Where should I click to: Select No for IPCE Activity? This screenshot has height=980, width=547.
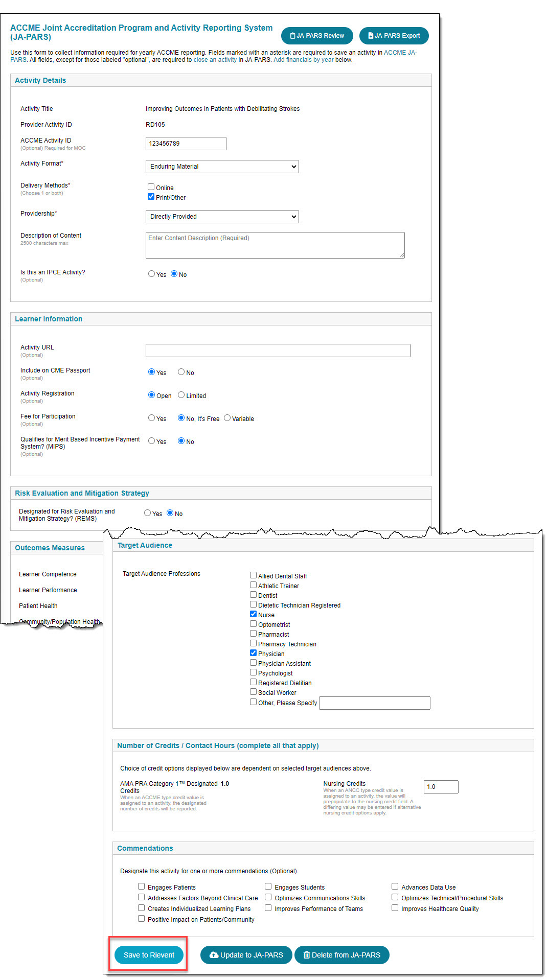coord(174,274)
